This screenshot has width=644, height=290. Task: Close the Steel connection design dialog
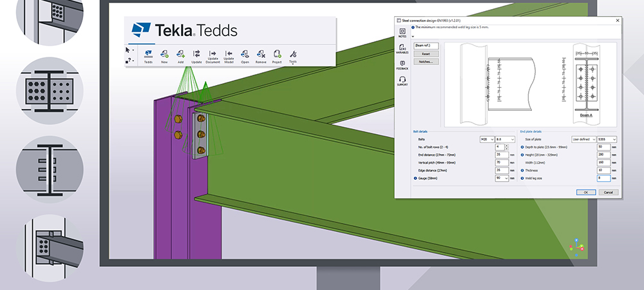tap(618, 21)
